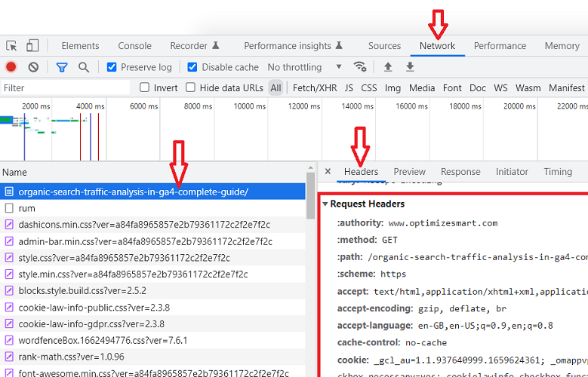Viewport: 588px width, 377px height.
Task: Select cookie-law-info-gdpr.css request row
Action: pos(152,323)
